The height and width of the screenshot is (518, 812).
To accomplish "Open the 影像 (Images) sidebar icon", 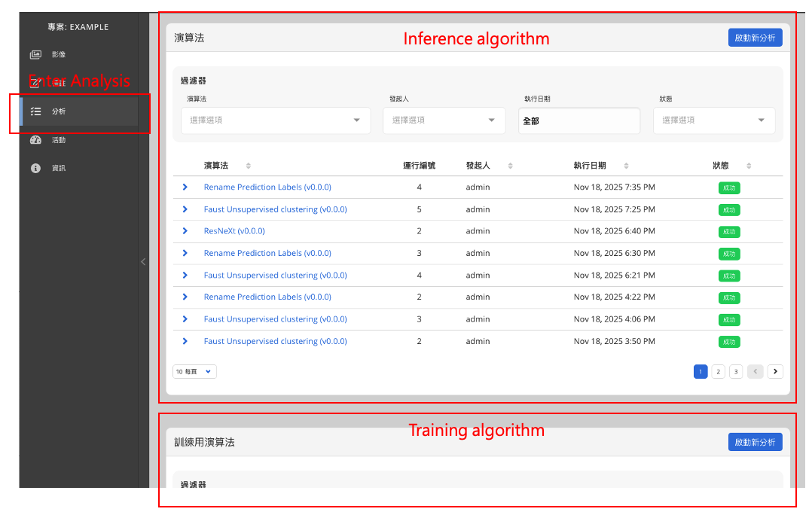I will click(35, 55).
